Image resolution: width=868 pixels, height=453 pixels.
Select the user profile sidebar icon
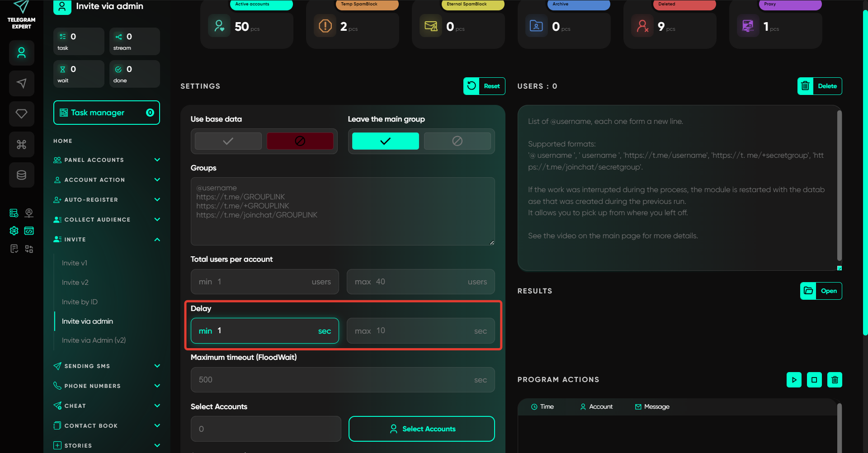(21, 53)
